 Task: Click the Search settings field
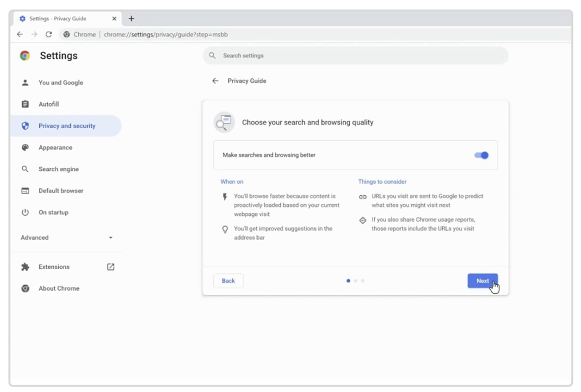pos(356,56)
